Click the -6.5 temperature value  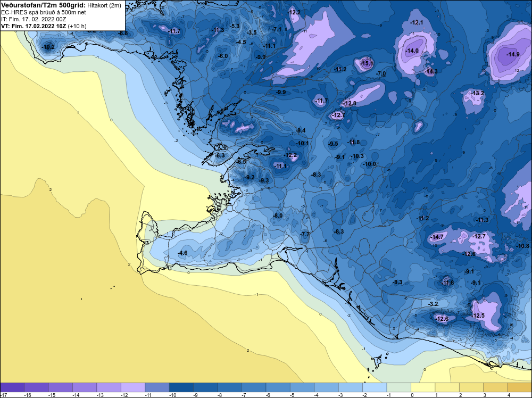tap(241, 162)
